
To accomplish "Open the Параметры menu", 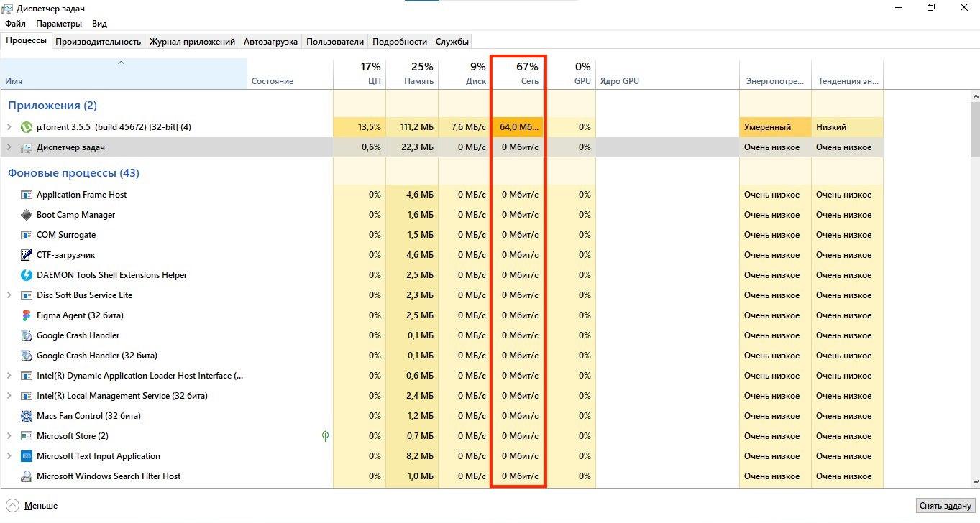I will pyautogui.click(x=59, y=24).
